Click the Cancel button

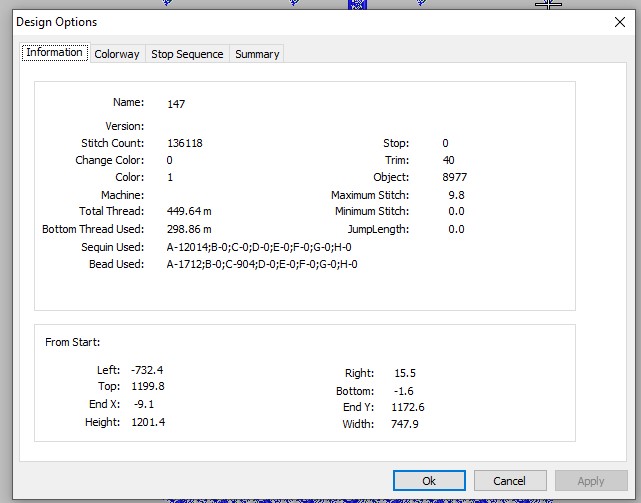coord(509,481)
